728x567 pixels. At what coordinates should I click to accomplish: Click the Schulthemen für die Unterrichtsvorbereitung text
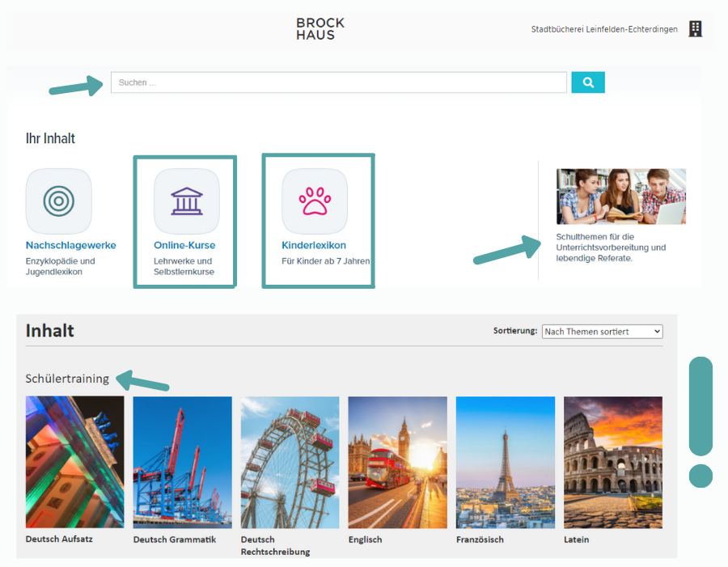(611, 248)
